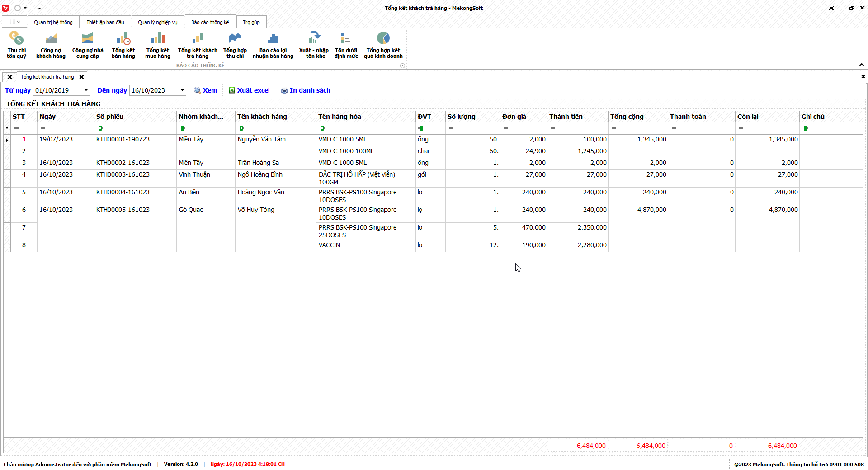
Task: Click Xuất excel to export
Action: pyautogui.click(x=249, y=90)
